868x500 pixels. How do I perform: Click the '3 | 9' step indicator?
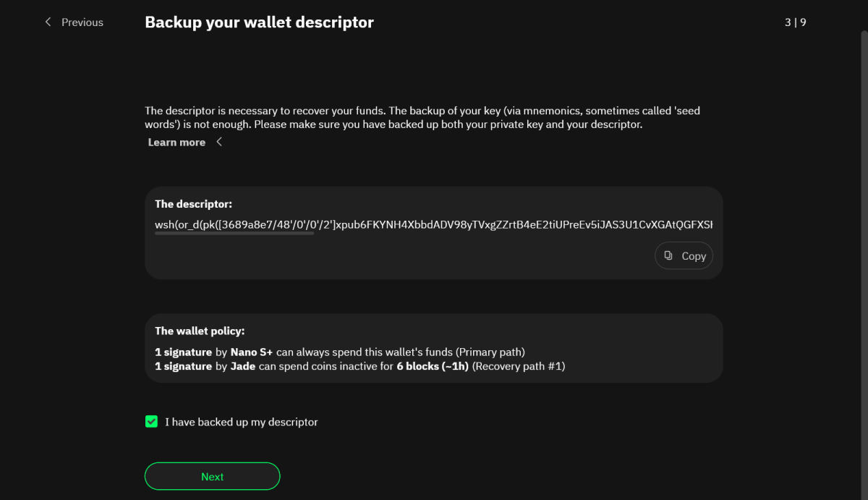(x=795, y=22)
